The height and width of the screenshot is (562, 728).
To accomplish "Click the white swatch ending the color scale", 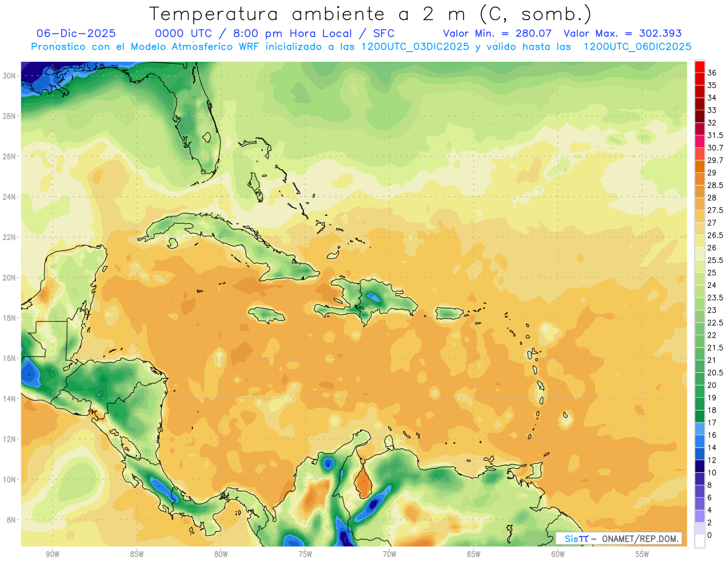I will coord(699,541).
